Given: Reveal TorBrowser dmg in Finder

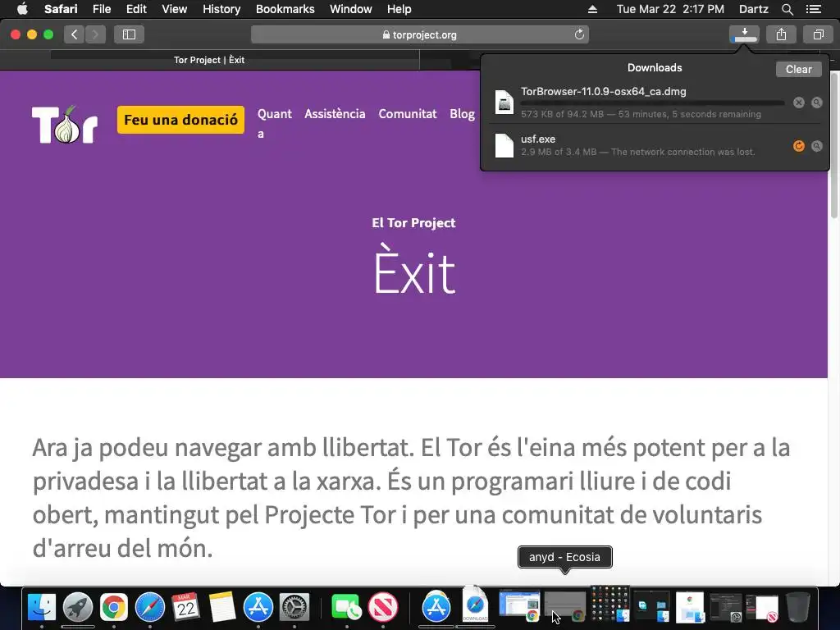Looking at the screenshot, I should click(x=816, y=103).
